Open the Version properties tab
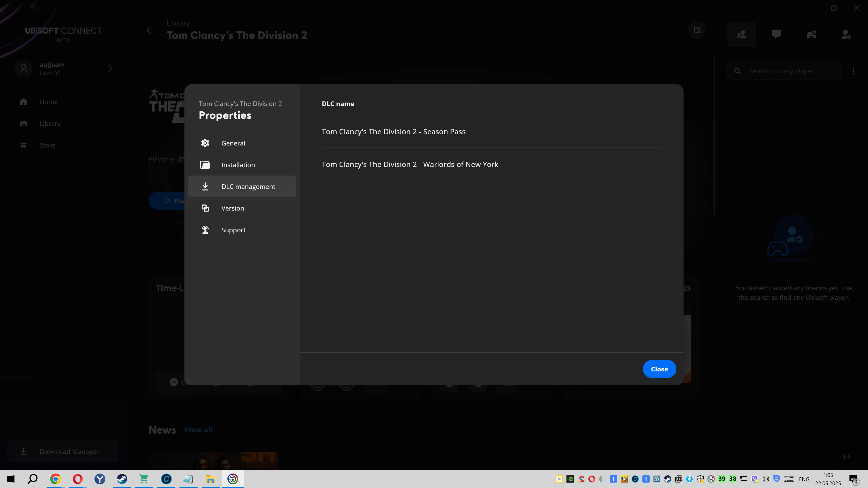Image resolution: width=868 pixels, height=488 pixels. click(233, 208)
